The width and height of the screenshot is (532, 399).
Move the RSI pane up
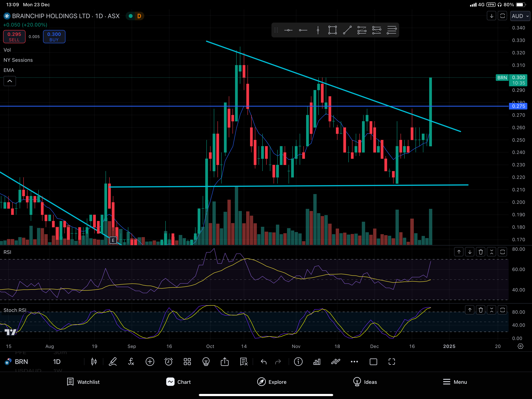459,252
